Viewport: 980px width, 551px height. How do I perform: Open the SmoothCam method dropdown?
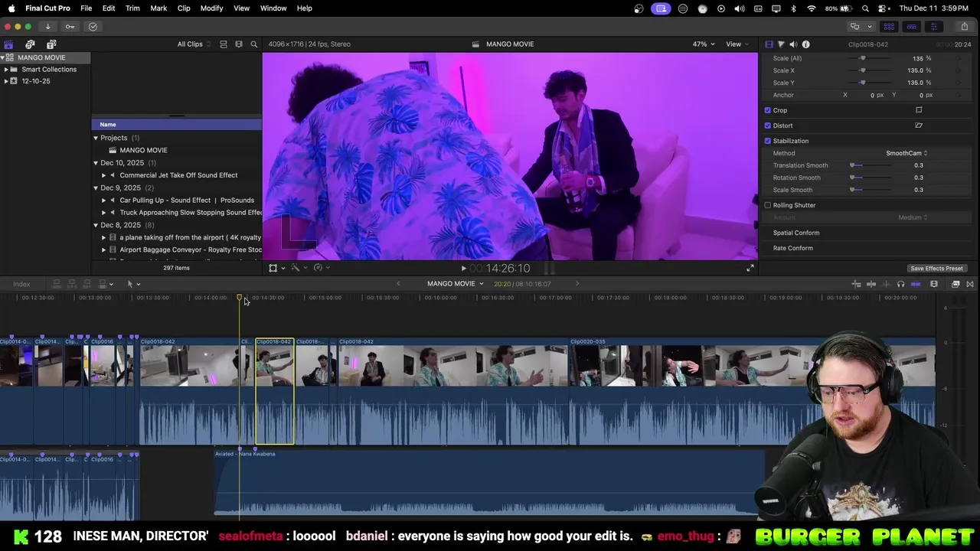coord(906,153)
